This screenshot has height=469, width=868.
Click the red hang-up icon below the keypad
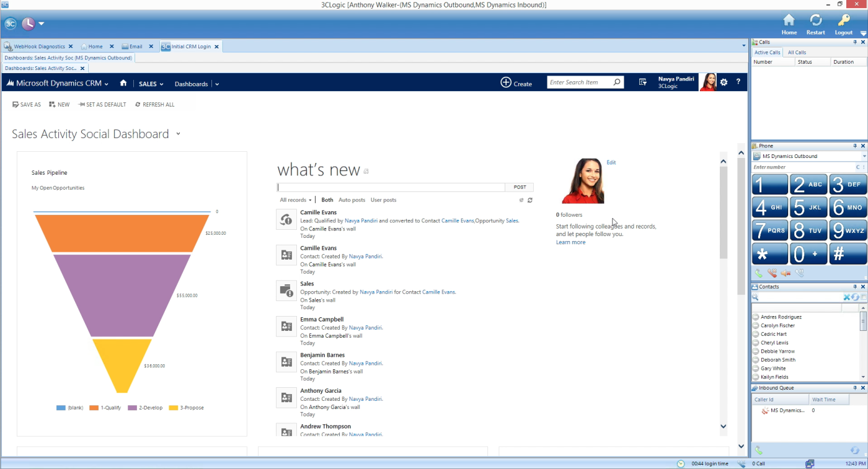772,273
